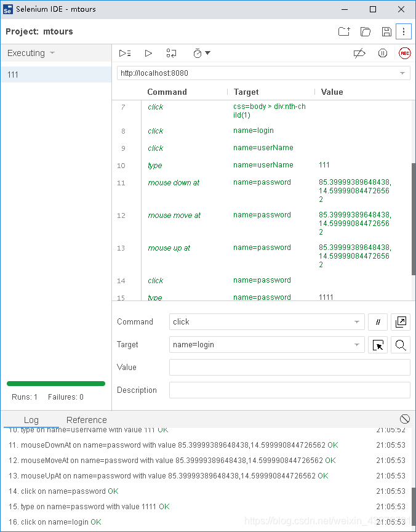416x532 pixels.
Task: Open new window configuration icon next to Command
Action: pyautogui.click(x=401, y=322)
